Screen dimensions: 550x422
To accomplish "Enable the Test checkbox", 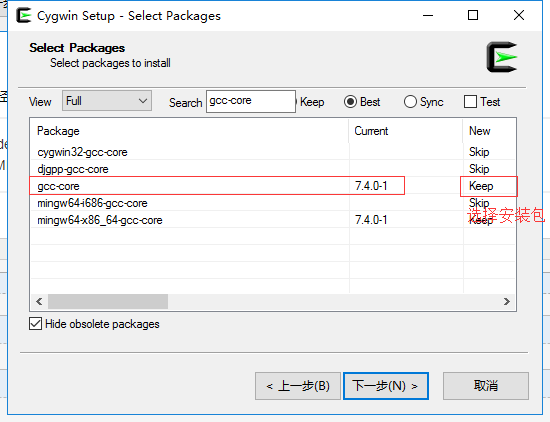I will click(482, 102).
